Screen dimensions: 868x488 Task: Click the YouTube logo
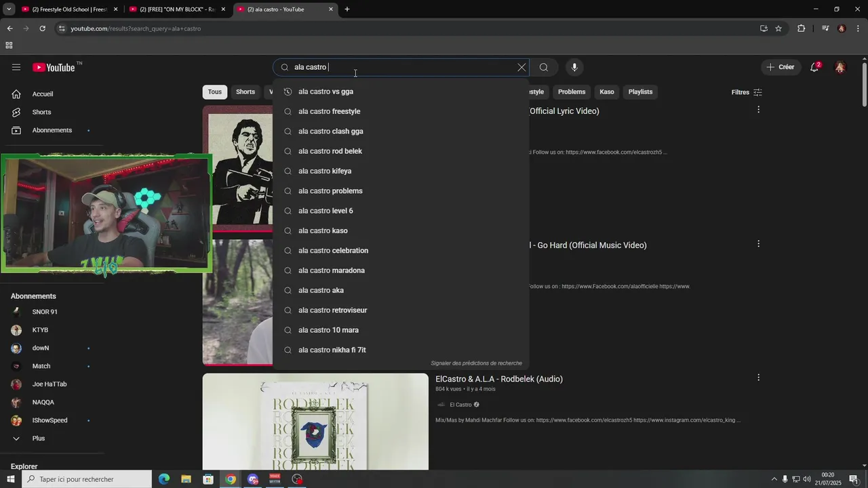coord(54,67)
